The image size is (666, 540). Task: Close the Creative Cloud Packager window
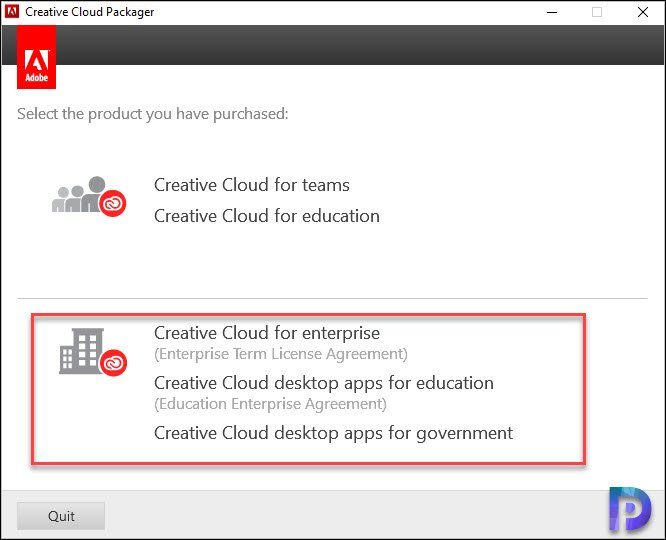click(643, 12)
